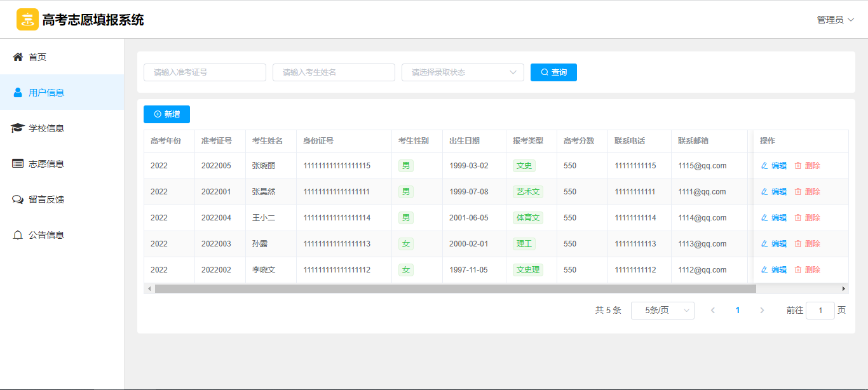868x390 pixels.
Task: Click the trash icon in 李晓文's row
Action: pos(798,270)
